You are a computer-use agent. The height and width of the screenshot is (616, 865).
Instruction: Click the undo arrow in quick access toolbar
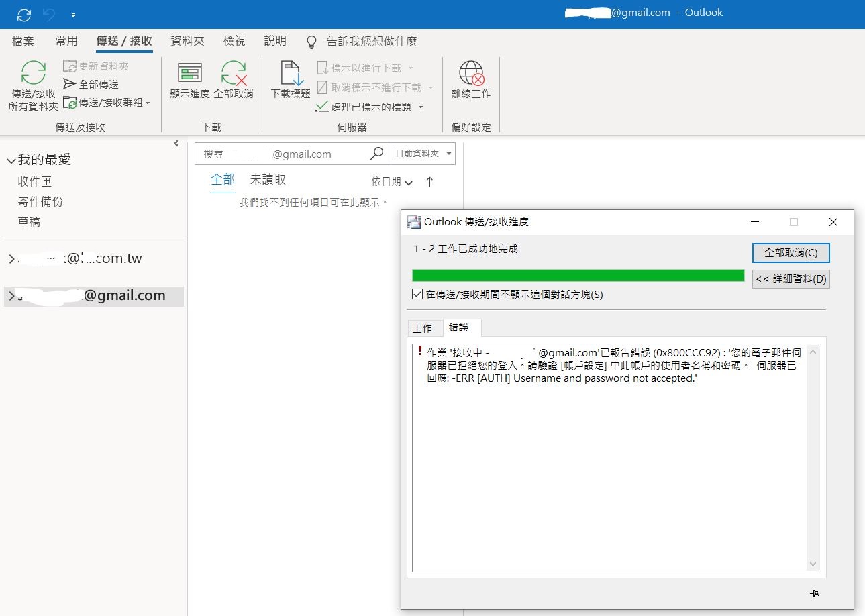49,14
